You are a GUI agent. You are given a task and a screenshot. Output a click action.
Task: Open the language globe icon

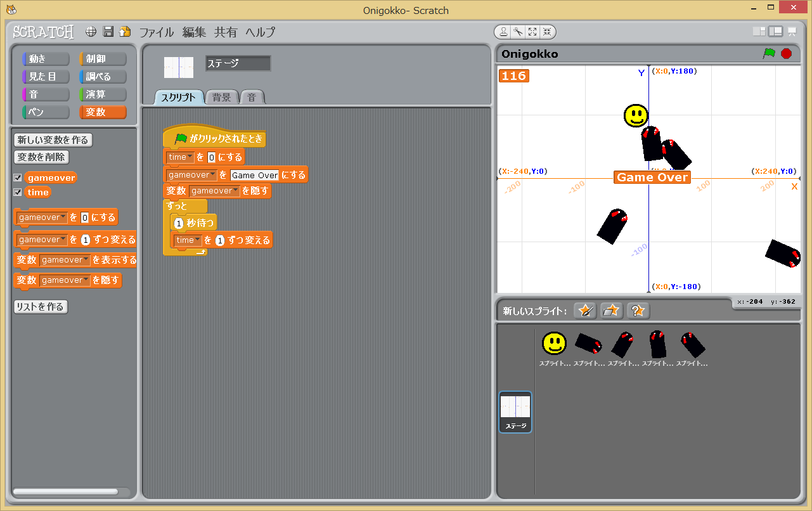tap(91, 32)
